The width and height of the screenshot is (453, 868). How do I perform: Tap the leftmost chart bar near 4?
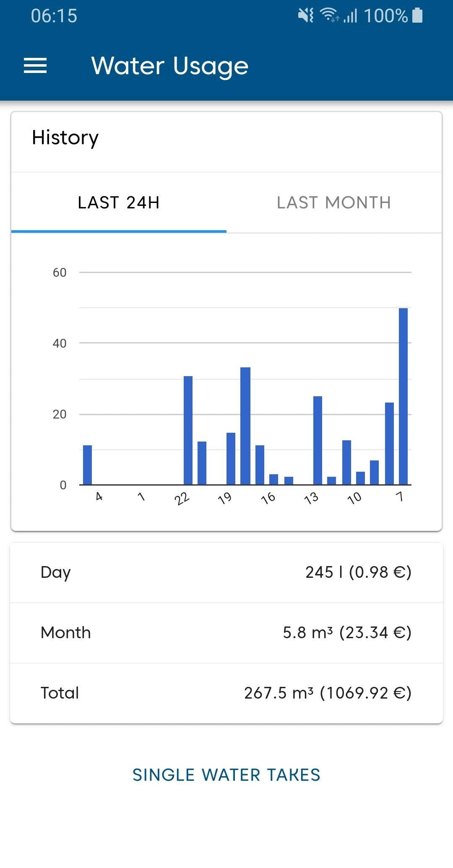click(x=87, y=465)
